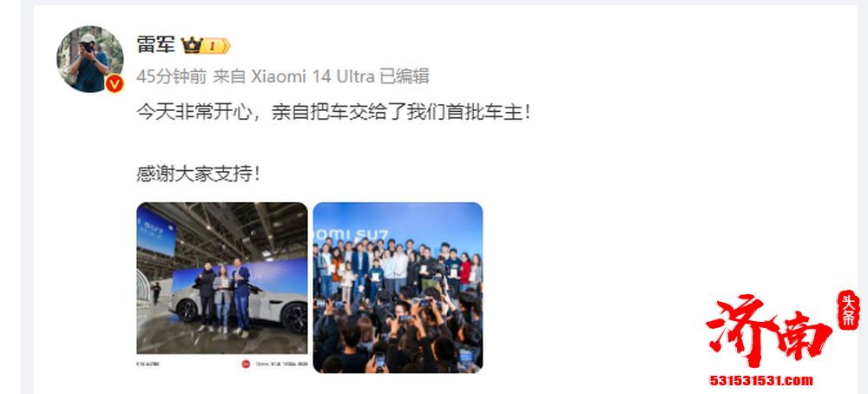The image size is (868, 394).
Task: Click the crown membership icon beside 雷军
Action: tap(192, 45)
